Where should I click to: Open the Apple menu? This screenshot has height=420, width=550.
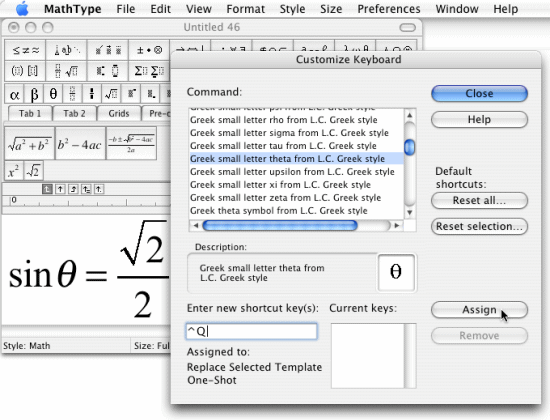(x=22, y=9)
